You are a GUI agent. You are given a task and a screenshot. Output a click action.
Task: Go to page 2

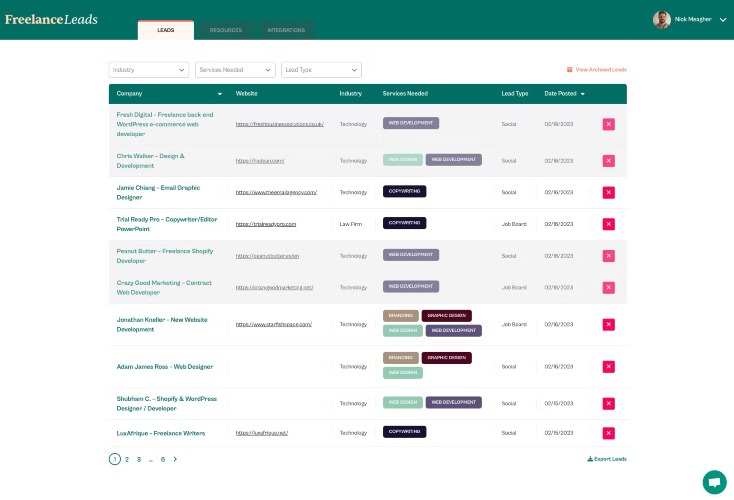127,459
